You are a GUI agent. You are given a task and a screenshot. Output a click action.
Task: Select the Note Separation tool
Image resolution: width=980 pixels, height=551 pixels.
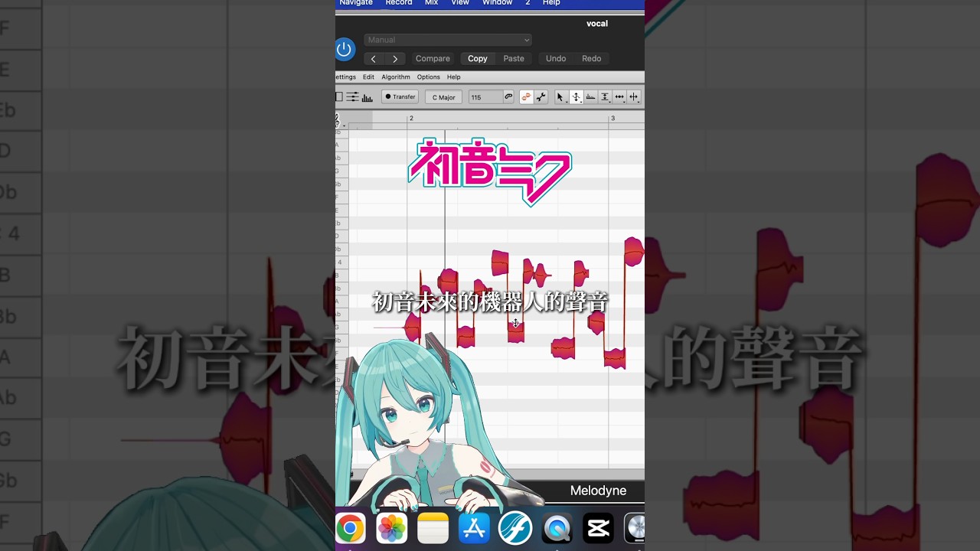point(633,97)
